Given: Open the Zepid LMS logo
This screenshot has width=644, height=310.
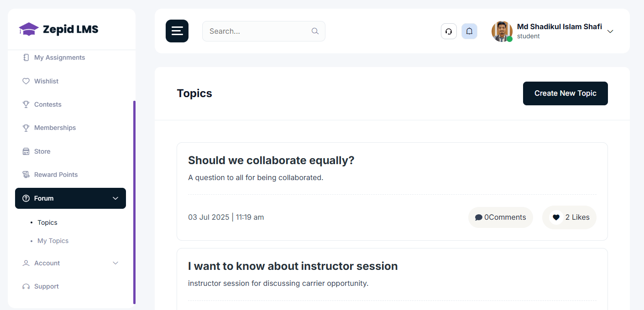Looking at the screenshot, I should pos(58,29).
